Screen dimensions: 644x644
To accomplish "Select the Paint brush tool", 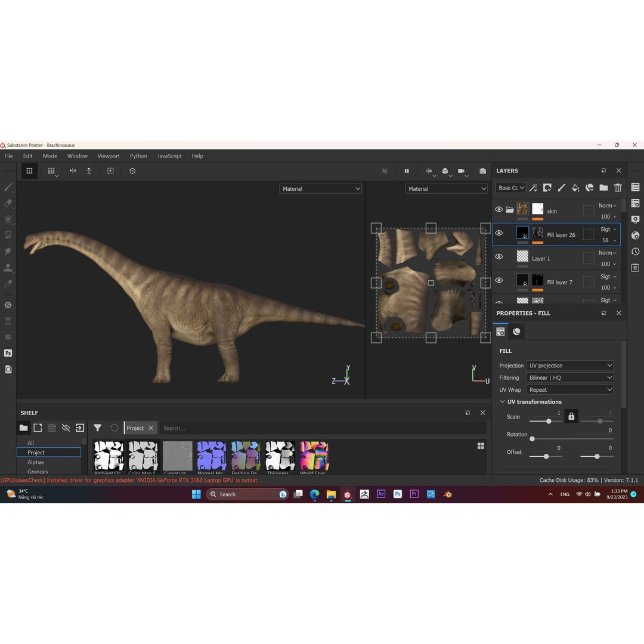I will point(8,187).
